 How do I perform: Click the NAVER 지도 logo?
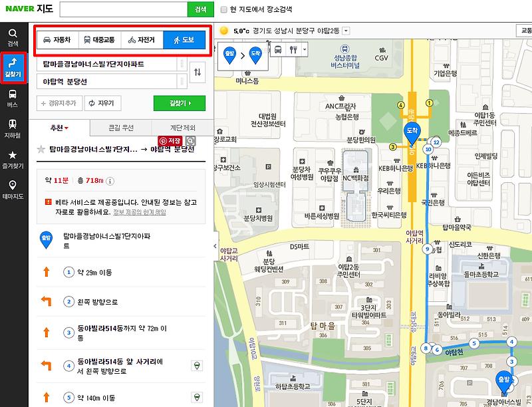coord(29,9)
